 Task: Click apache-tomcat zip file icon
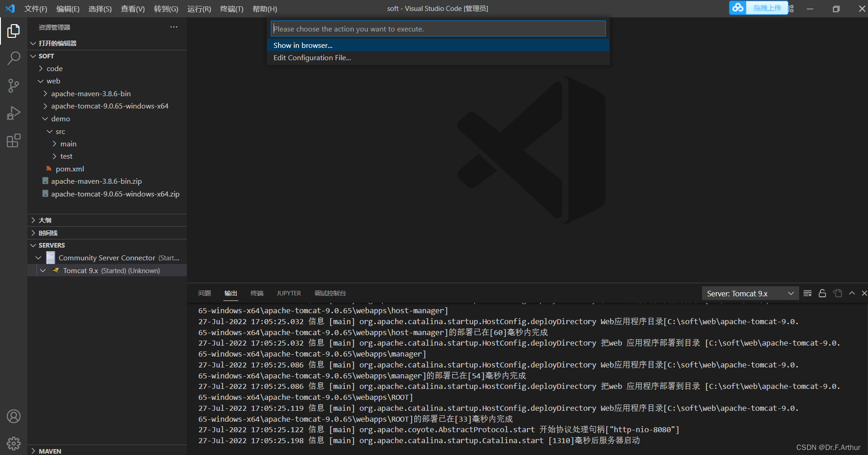[45, 194]
